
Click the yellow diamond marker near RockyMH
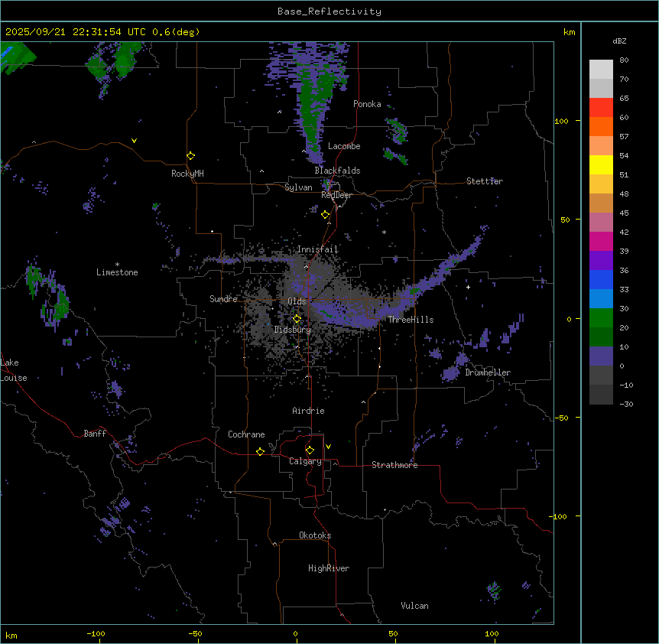190,155
